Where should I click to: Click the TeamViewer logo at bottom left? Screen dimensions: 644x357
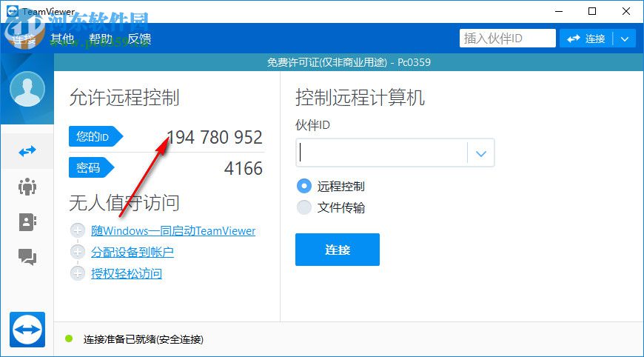[x=27, y=330]
